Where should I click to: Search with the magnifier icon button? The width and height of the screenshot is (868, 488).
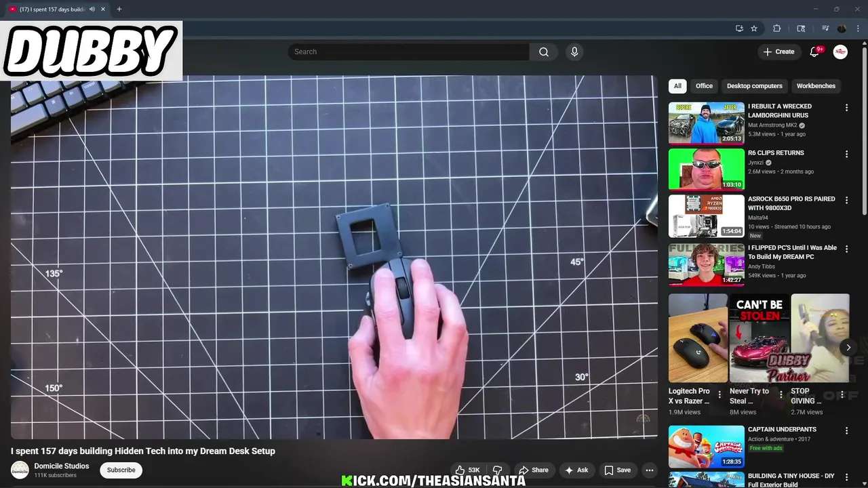pyautogui.click(x=544, y=52)
